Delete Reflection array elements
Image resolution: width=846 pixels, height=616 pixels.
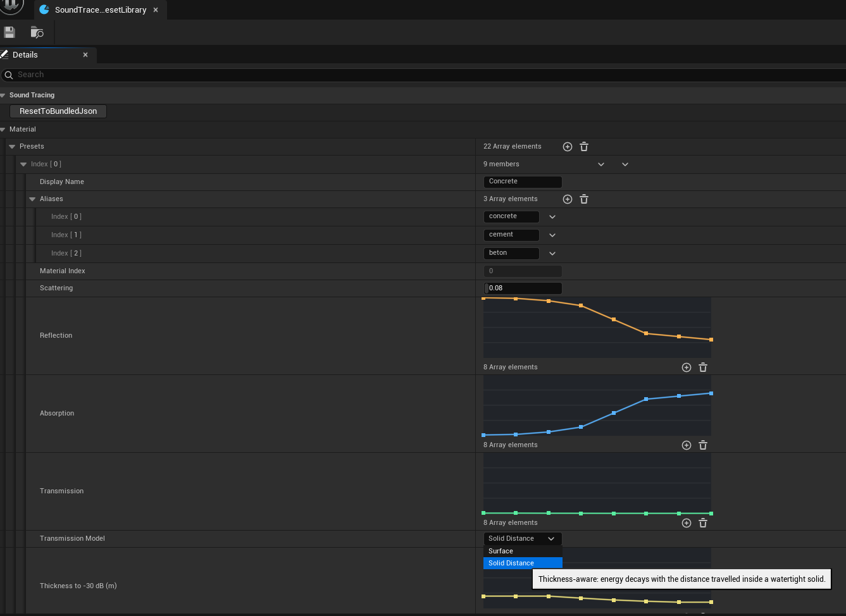(x=703, y=367)
